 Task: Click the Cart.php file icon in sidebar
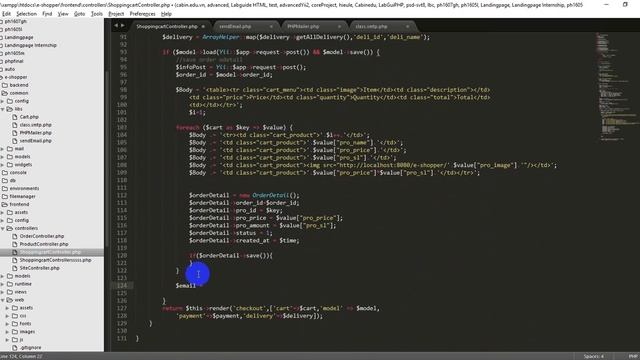15,117
